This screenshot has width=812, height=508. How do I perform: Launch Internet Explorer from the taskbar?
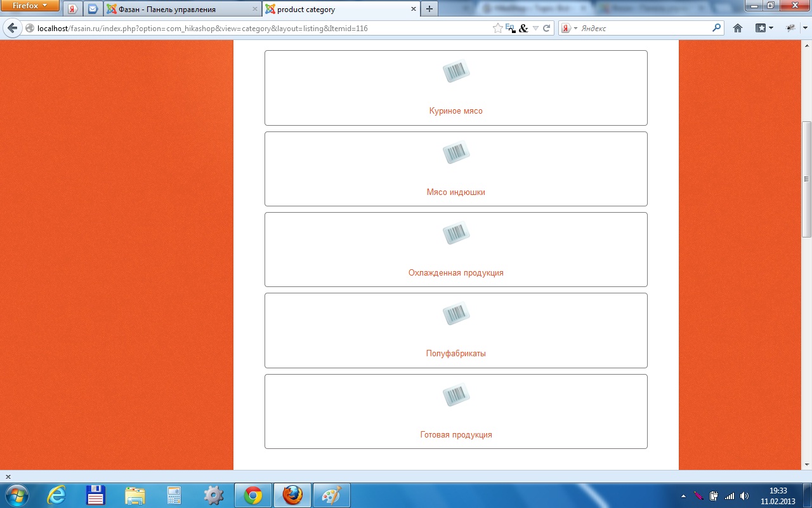(56, 495)
